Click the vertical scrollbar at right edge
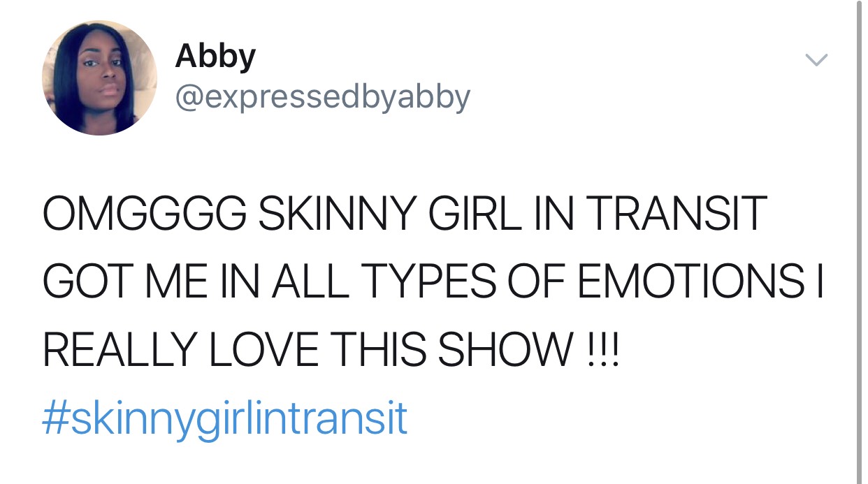Screen dimensions: 868x484 tap(859, 242)
